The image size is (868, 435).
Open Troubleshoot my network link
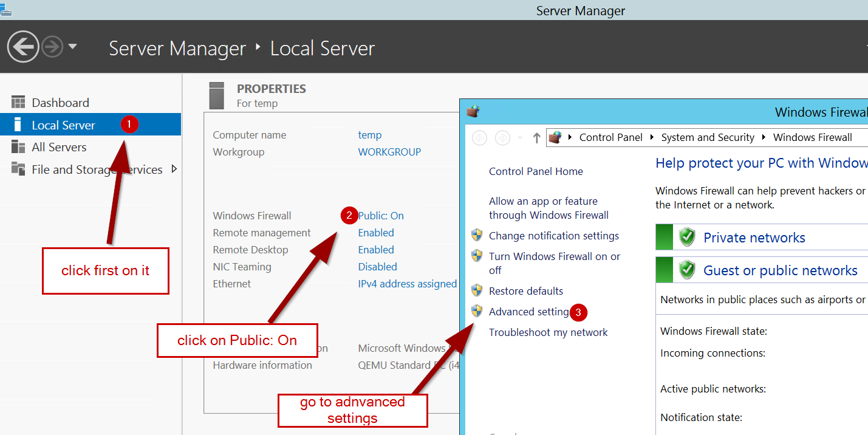pos(548,332)
